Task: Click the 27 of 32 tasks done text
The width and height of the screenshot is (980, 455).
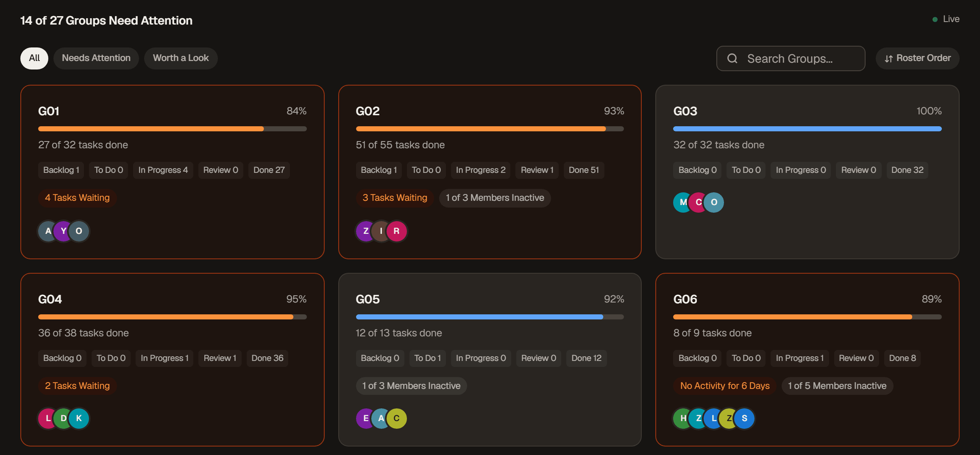Action: coord(83,145)
